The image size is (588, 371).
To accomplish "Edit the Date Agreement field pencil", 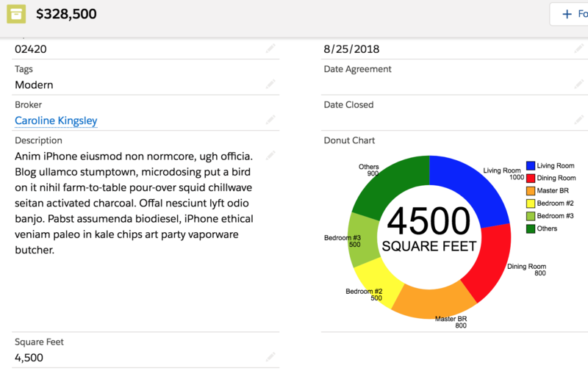I will click(579, 84).
